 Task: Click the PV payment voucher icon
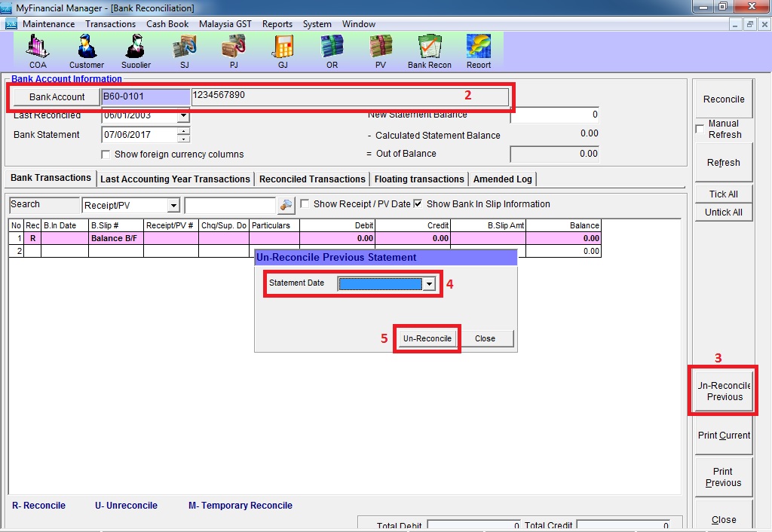click(x=381, y=50)
